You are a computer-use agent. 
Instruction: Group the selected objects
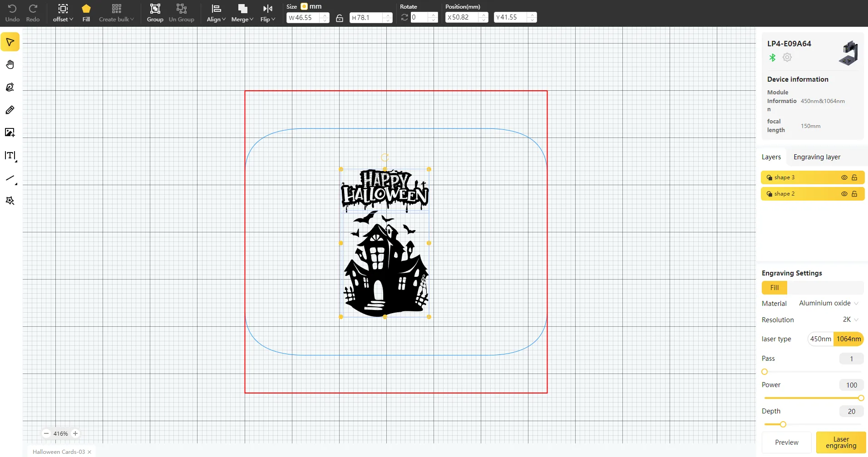pyautogui.click(x=155, y=13)
